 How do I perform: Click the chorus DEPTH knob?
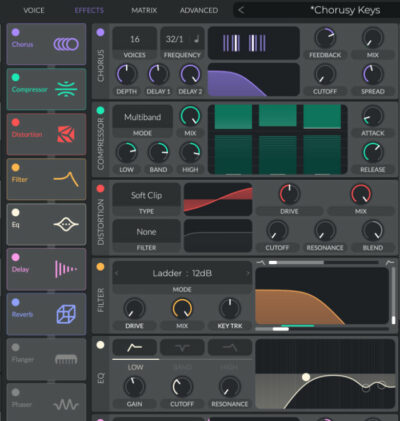[x=127, y=74]
